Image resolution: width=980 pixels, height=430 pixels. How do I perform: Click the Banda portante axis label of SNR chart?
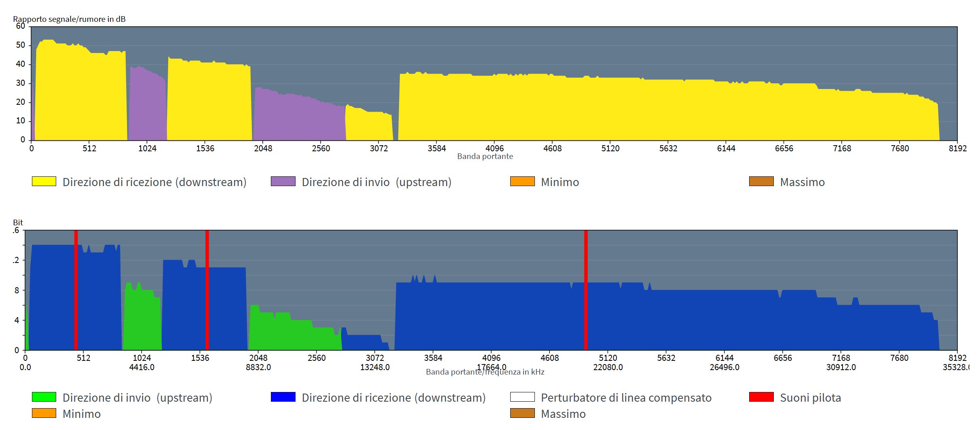click(485, 157)
